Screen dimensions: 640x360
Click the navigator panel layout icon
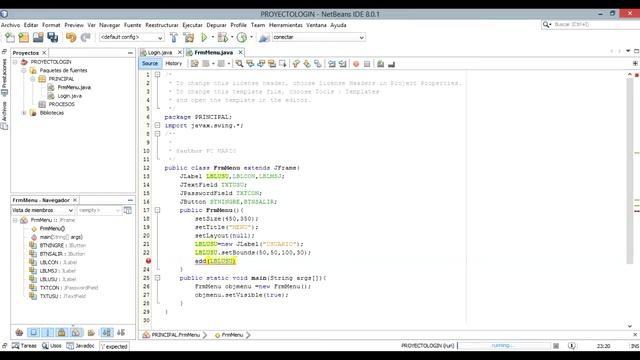(x=128, y=210)
